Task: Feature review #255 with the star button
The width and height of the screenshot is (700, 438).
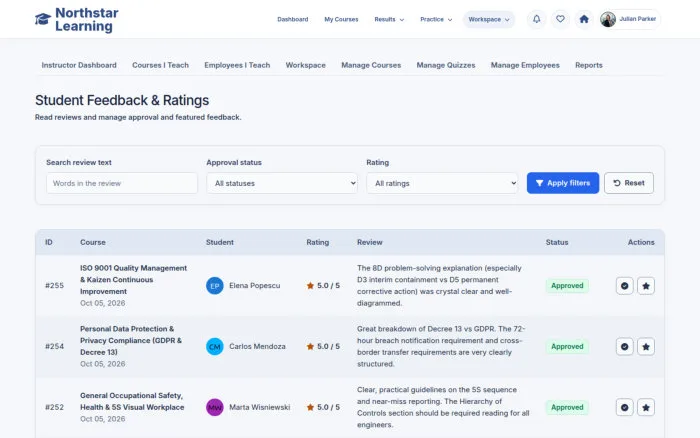Action: [x=646, y=286]
